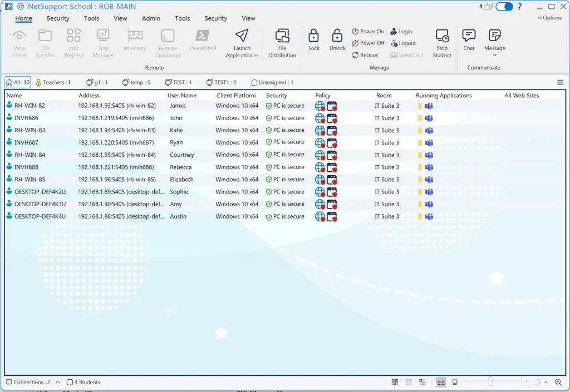Select the RH-WIN-84 client row
This screenshot has width=570, height=392.
(x=286, y=155)
